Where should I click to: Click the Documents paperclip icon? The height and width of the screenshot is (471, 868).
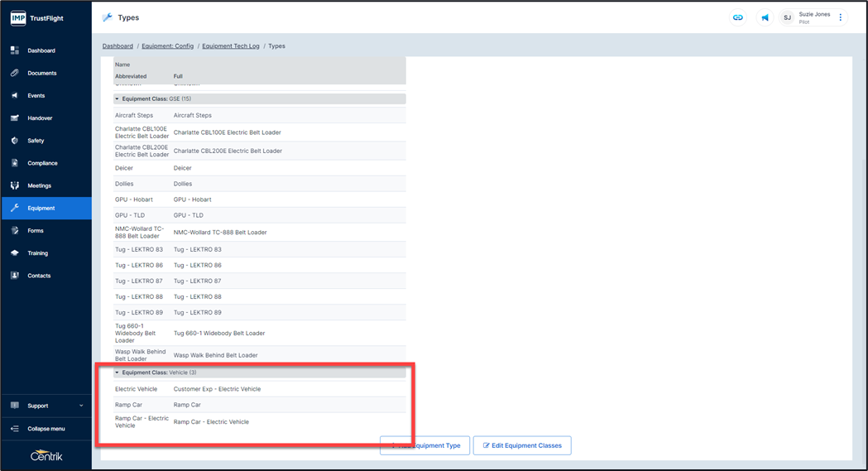(x=15, y=73)
